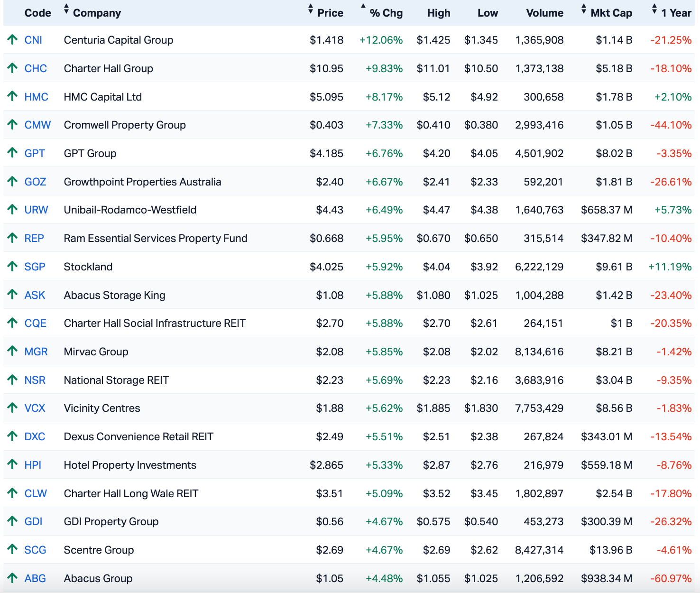Click the up arrow icon beside GOZ

click(x=12, y=181)
